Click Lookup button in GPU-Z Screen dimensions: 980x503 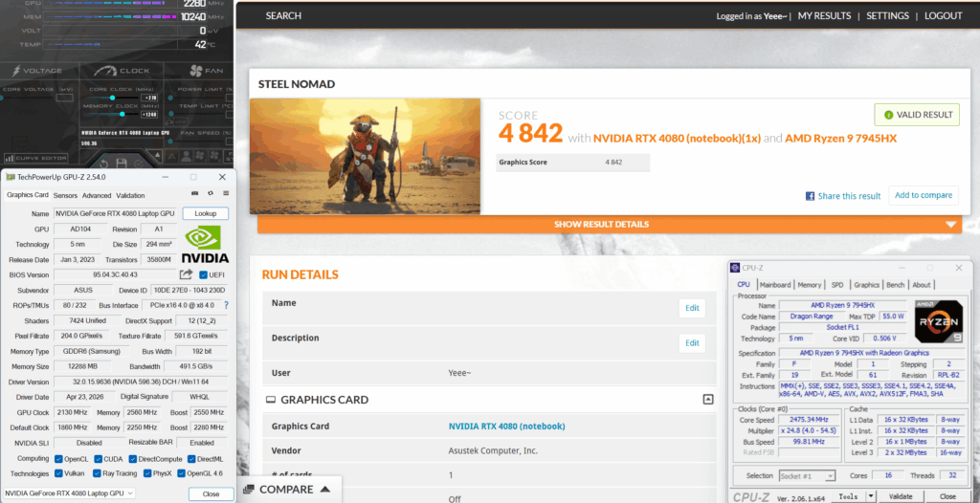[206, 213]
